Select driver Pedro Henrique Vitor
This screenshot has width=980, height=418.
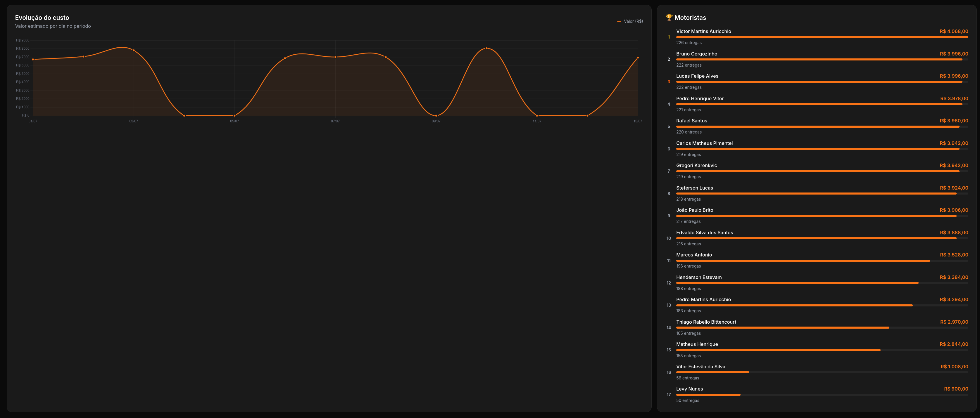click(700, 98)
